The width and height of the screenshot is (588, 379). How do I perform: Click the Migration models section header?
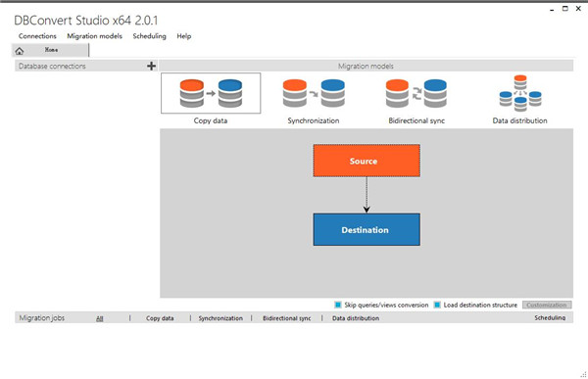pos(366,66)
